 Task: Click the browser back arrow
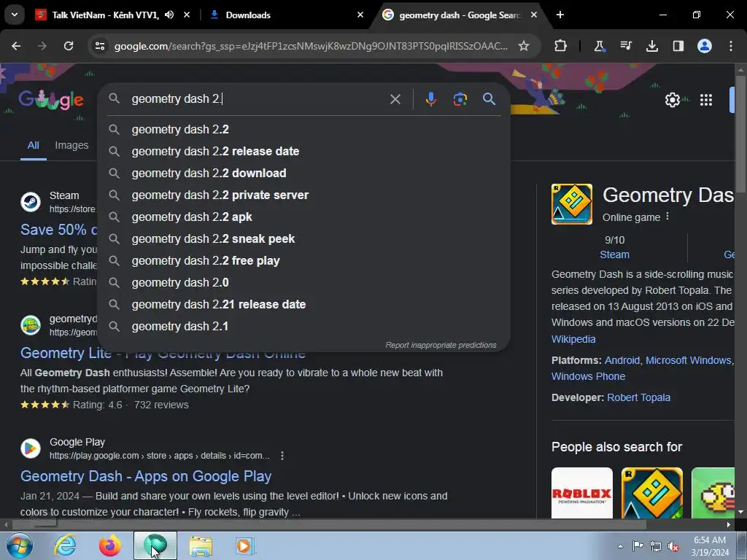16,46
